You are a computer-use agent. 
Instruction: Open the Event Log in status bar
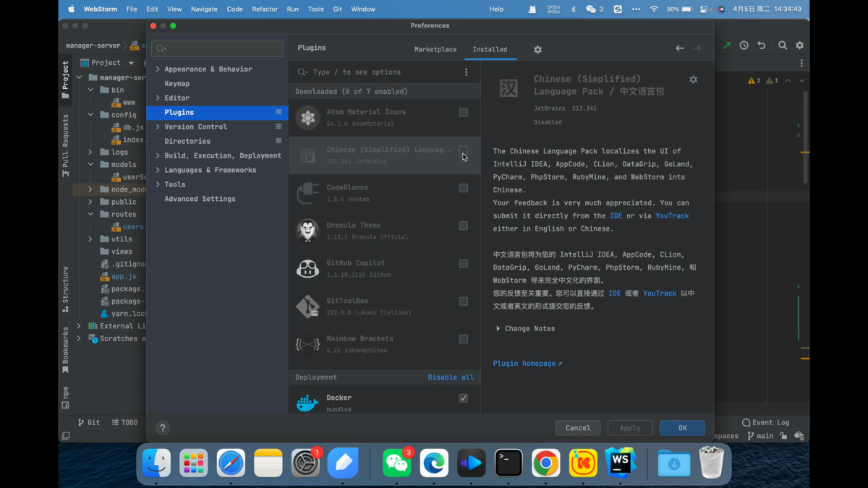click(x=765, y=422)
